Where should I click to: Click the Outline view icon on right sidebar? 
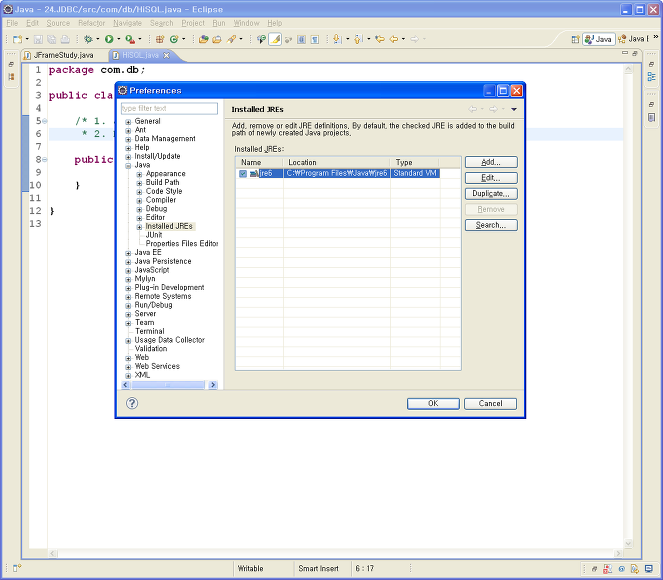point(651,77)
